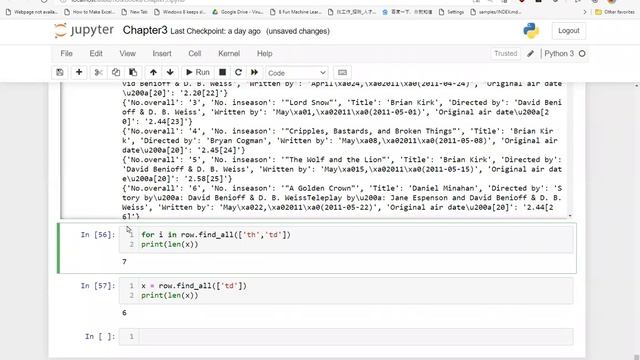640x360 pixels.
Task: Expand the bookmarks overflow chevron
Action: tap(584, 12)
